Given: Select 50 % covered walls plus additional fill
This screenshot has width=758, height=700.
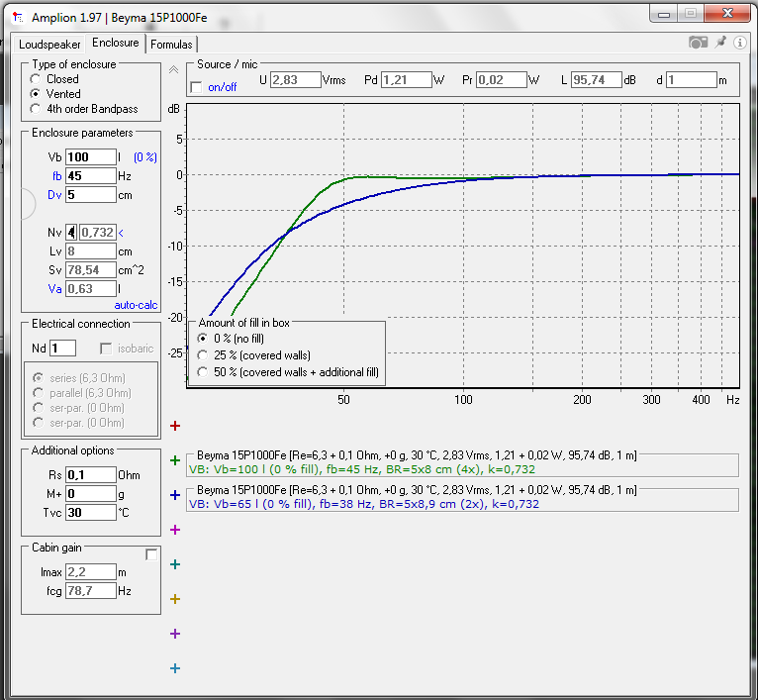Looking at the screenshot, I should click(203, 372).
